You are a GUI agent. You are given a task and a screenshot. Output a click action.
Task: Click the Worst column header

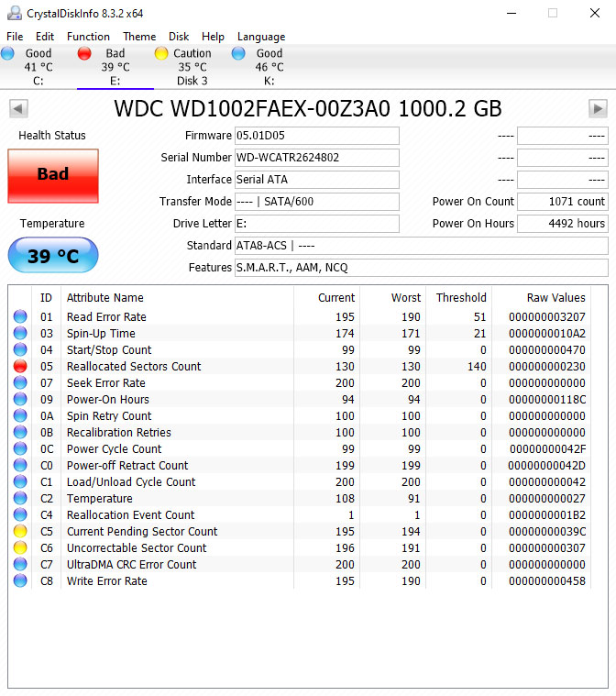click(x=406, y=297)
